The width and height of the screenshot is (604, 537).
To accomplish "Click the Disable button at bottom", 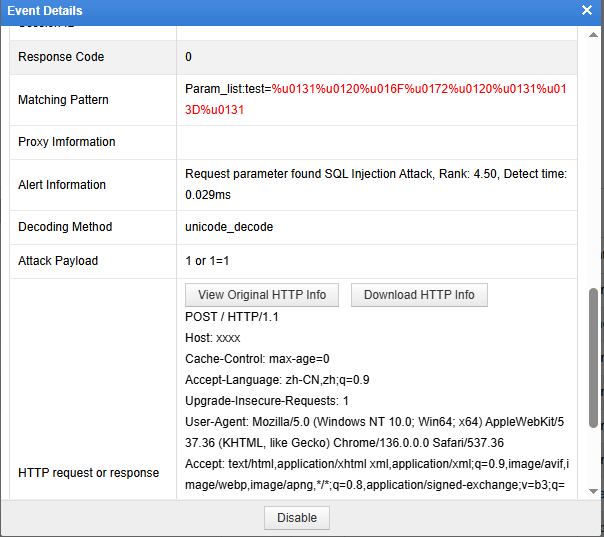I will pyautogui.click(x=297, y=518).
